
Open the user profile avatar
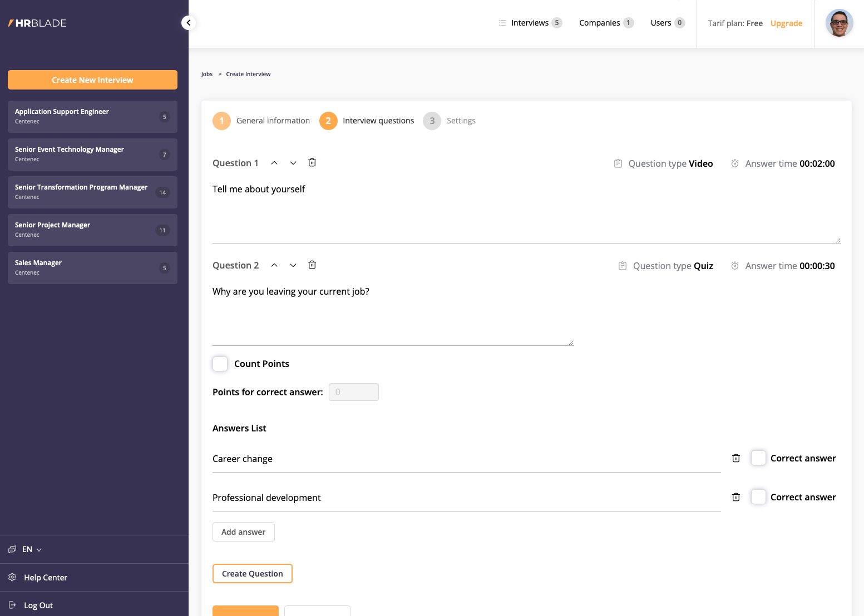point(839,23)
